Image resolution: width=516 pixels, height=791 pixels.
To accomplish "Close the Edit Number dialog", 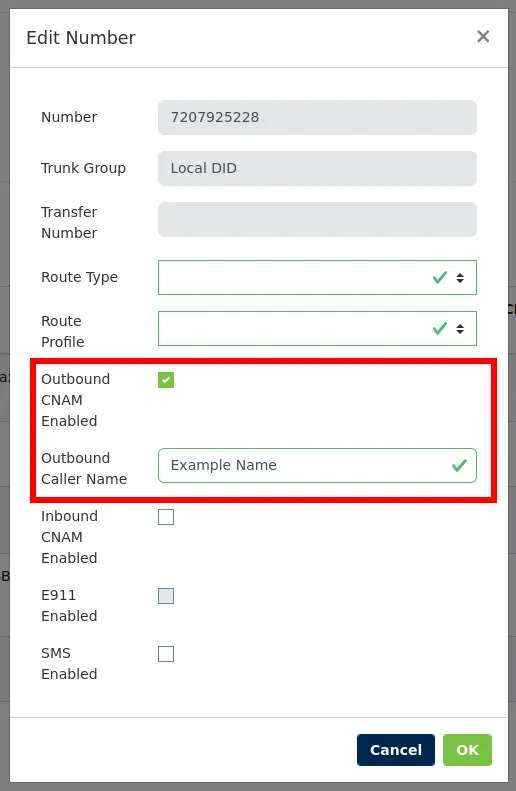I will point(483,36).
